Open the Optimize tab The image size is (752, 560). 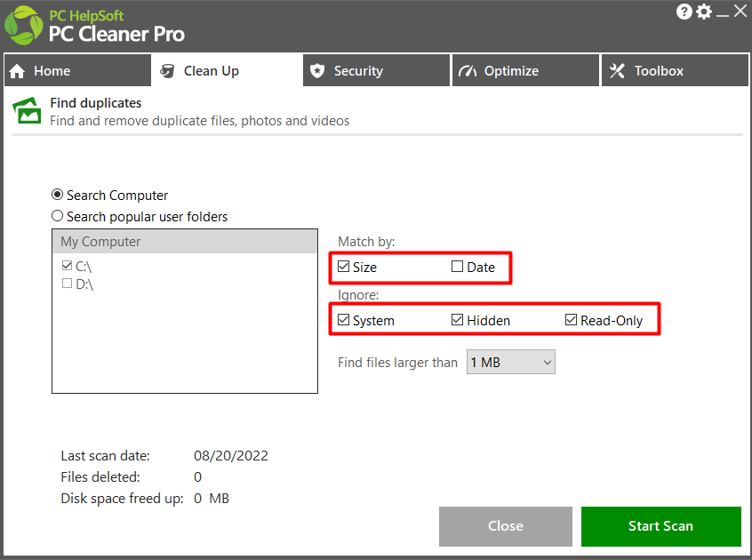click(x=525, y=70)
